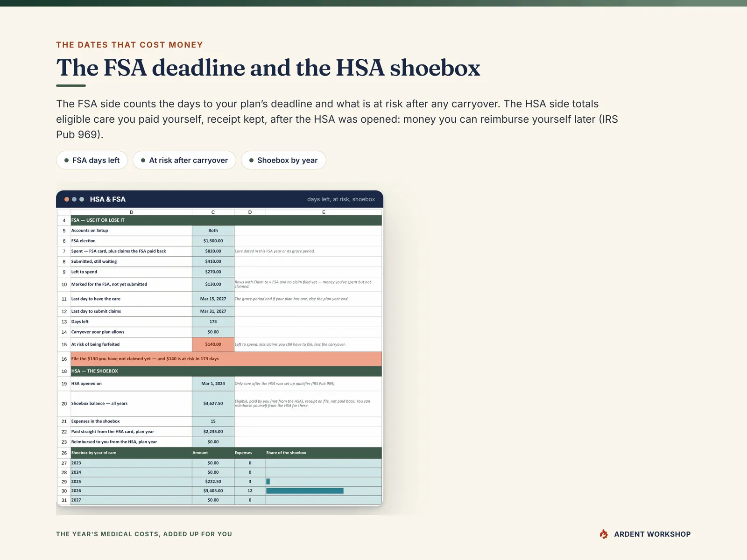The image size is (747, 560).
Task: Select row header 15
Action: 64,344
